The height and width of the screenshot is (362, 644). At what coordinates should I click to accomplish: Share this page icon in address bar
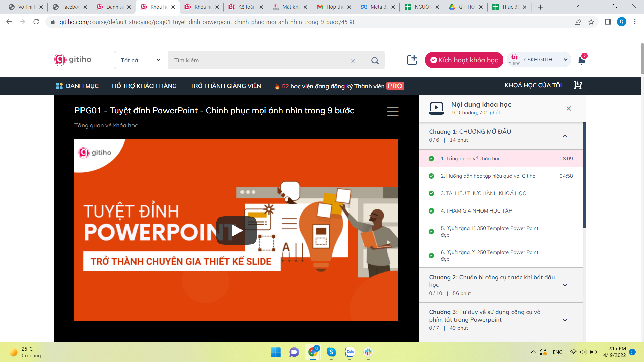point(578,22)
